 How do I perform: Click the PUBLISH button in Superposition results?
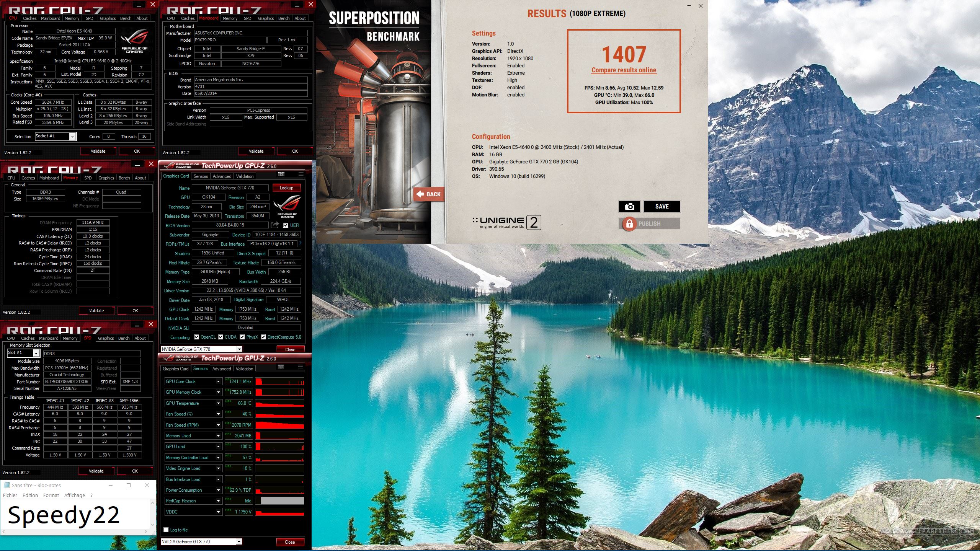(649, 223)
